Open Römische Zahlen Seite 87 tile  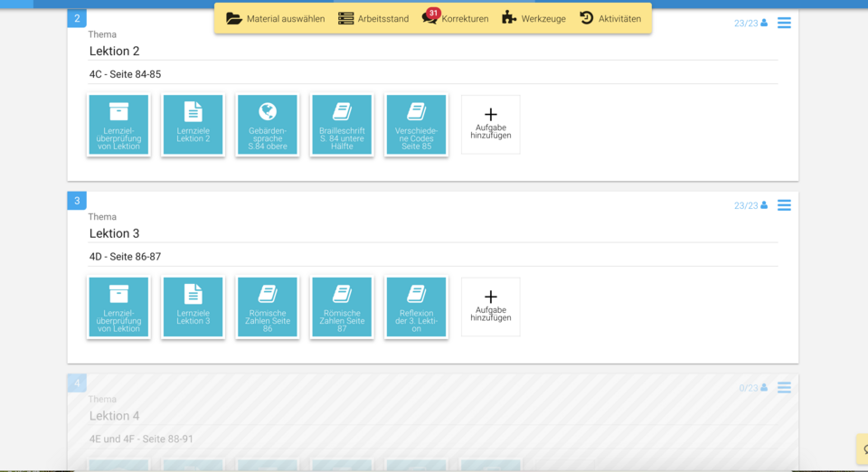coord(342,307)
